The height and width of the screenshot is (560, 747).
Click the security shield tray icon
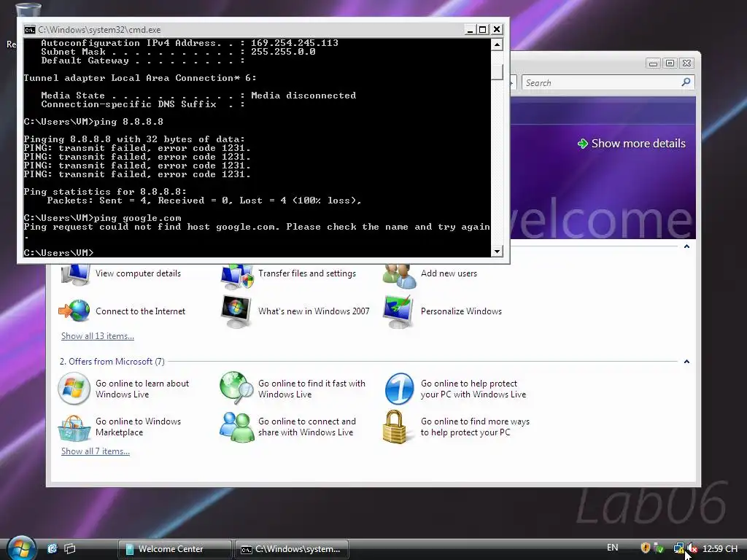[646, 548]
